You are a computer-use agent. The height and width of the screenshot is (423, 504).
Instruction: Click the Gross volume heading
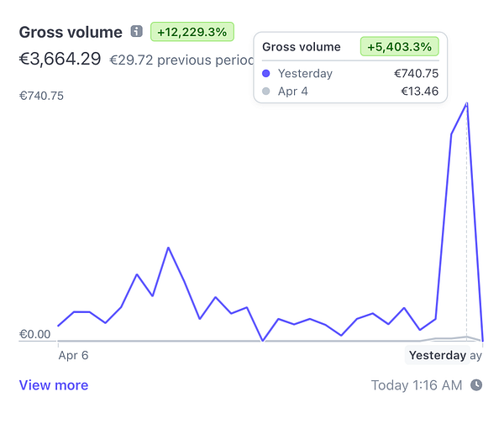[x=71, y=32]
